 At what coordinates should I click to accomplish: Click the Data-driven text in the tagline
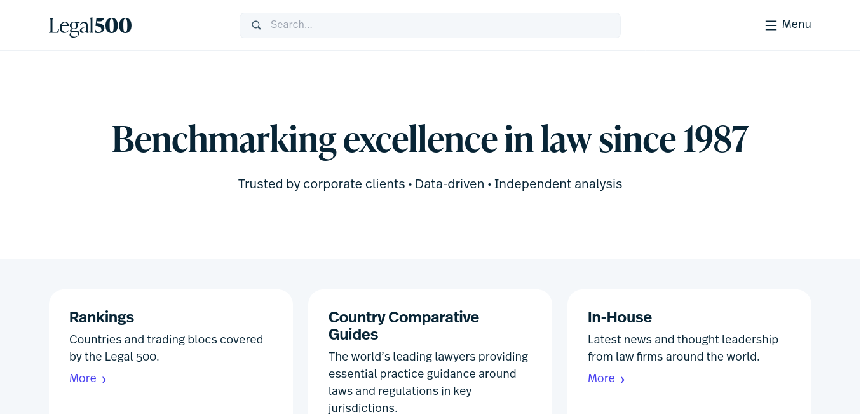pyautogui.click(x=450, y=184)
